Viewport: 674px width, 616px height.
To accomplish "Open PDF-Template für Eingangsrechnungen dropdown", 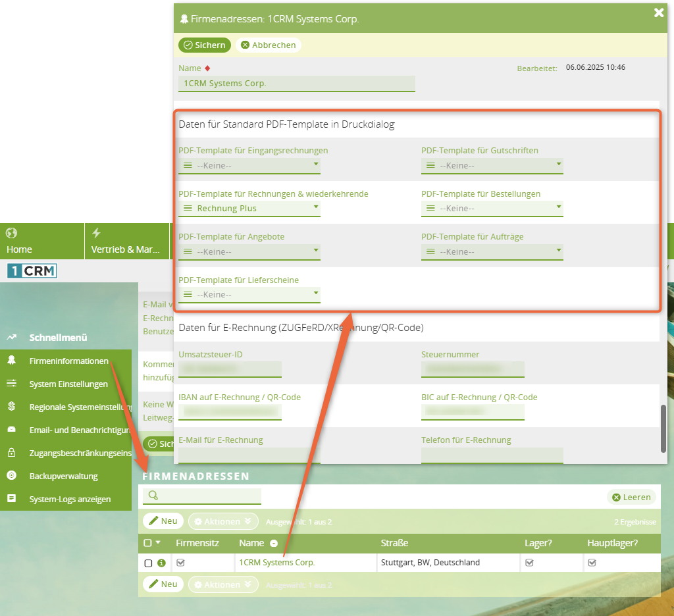I will pos(249,165).
